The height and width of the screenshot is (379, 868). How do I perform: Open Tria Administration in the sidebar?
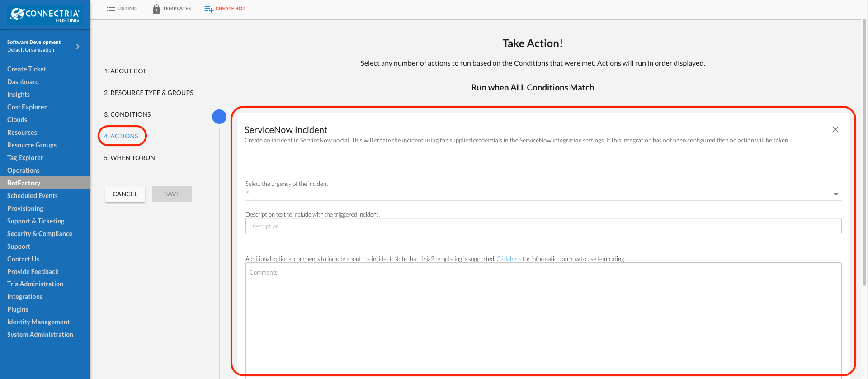point(35,284)
